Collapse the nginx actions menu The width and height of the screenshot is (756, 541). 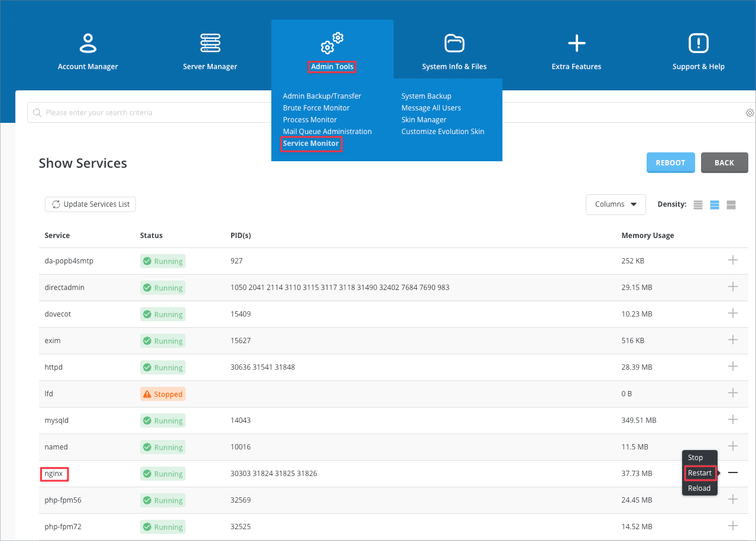pos(733,473)
